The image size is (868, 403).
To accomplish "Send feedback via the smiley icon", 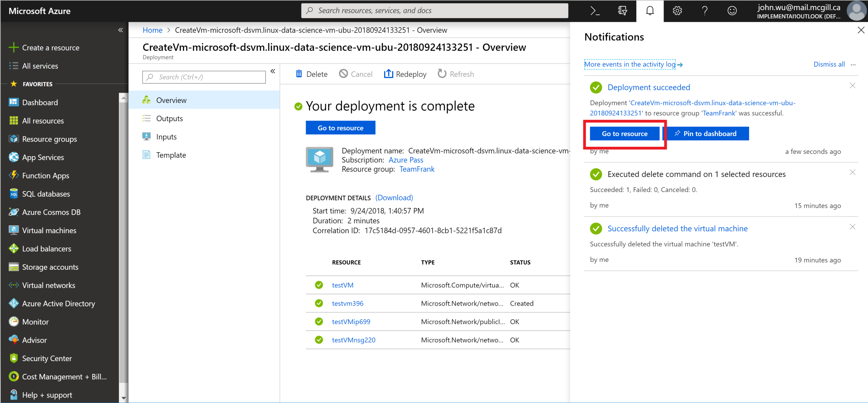I will (x=732, y=10).
